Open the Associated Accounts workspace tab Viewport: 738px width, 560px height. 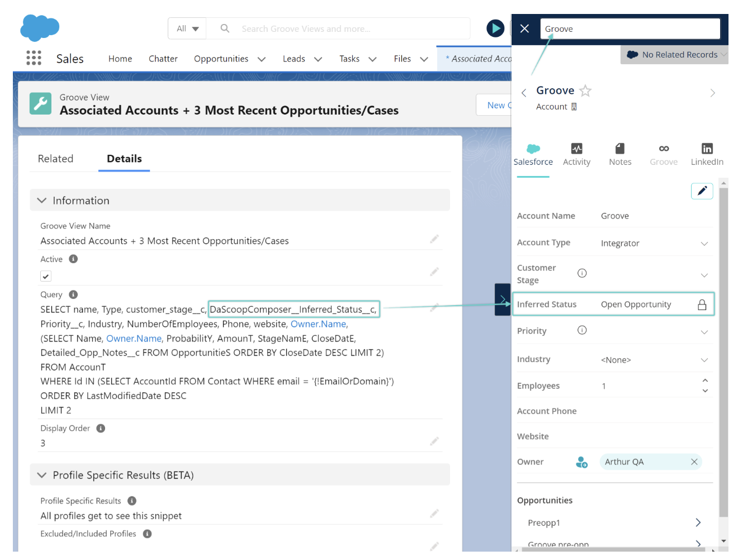pos(475,59)
